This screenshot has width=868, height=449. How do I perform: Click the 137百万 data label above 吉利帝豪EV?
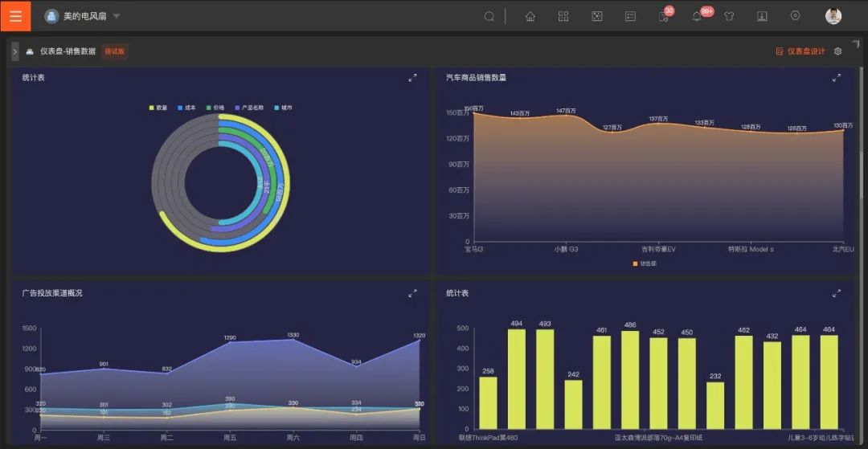pos(658,119)
